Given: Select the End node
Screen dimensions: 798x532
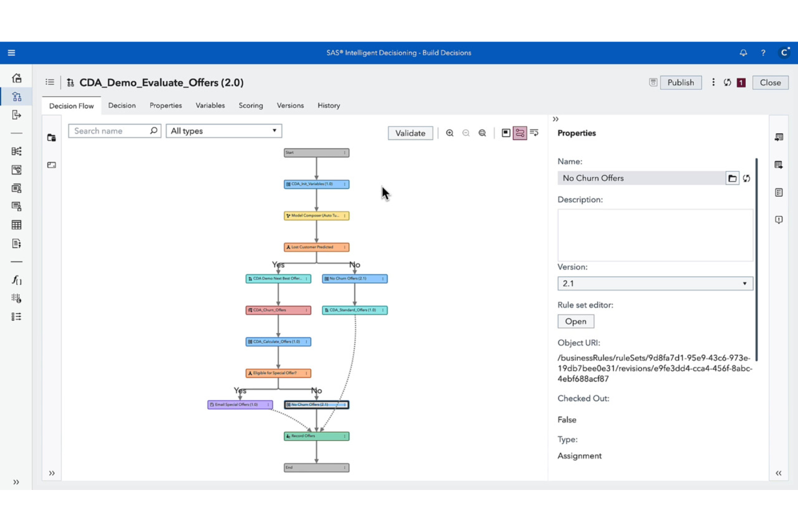Looking at the screenshot, I should click(317, 468).
